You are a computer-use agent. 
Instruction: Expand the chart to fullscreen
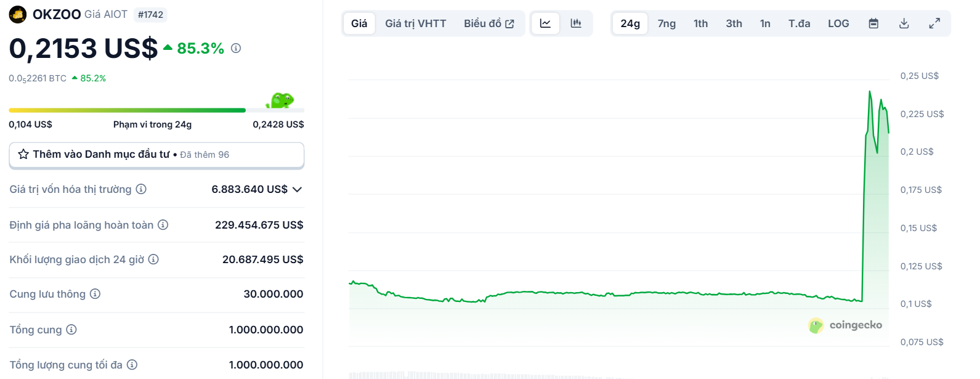[934, 23]
